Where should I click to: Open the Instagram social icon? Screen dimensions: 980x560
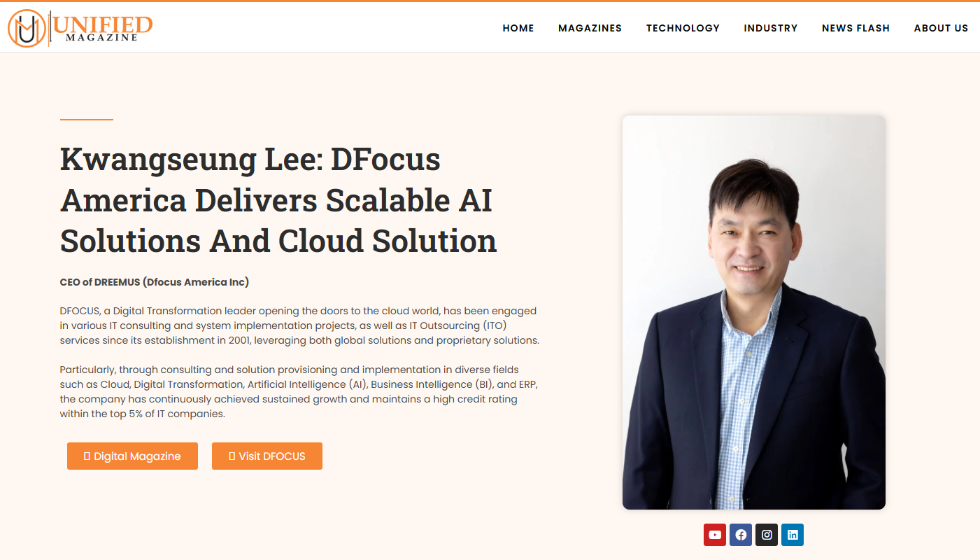767,535
